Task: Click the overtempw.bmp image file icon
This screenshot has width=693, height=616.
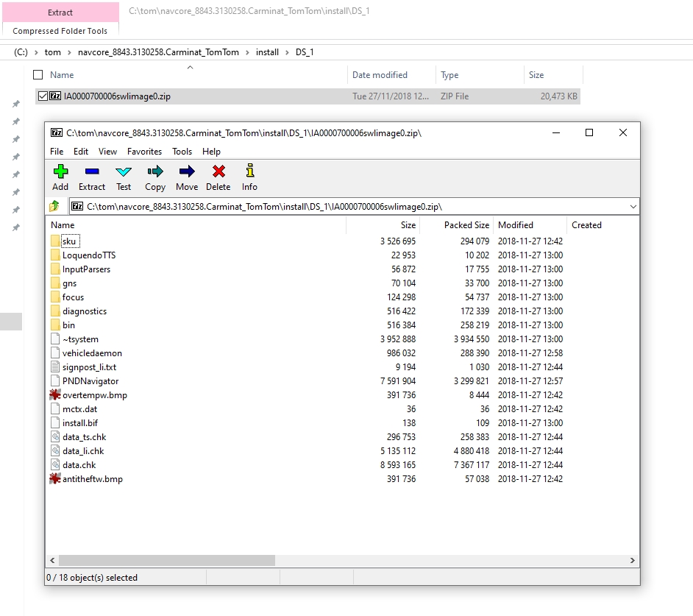Action: click(54, 394)
